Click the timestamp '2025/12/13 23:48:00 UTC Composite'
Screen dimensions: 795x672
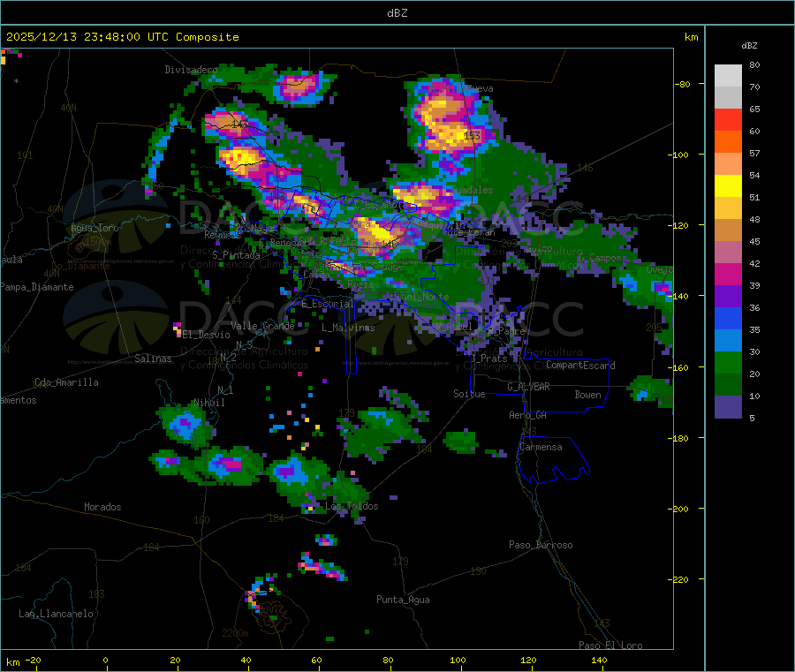coord(122,37)
